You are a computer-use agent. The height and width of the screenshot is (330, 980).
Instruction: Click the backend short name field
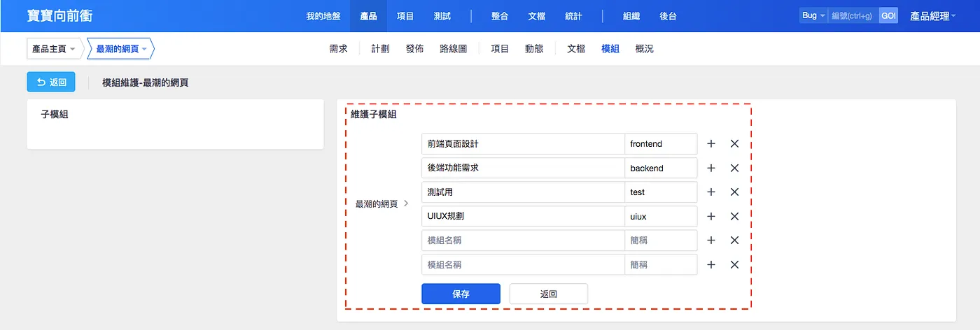point(661,168)
